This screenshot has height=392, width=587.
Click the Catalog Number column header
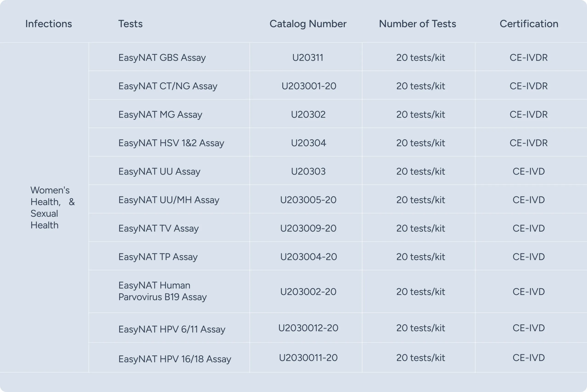click(x=308, y=24)
